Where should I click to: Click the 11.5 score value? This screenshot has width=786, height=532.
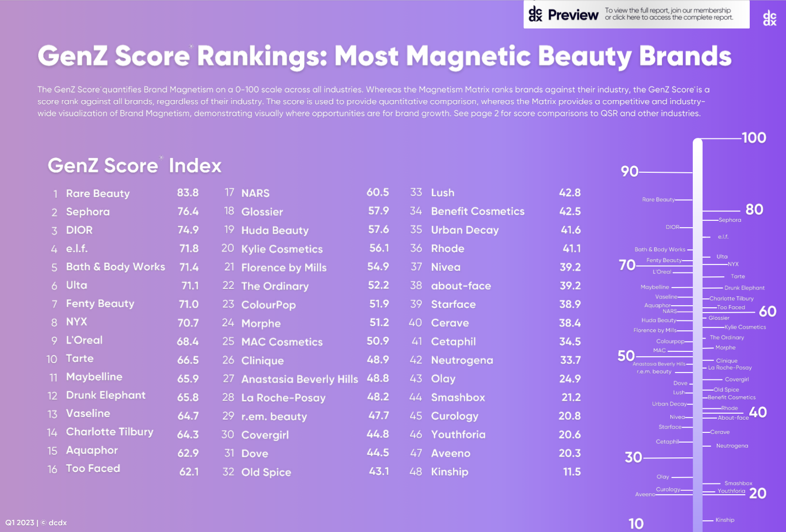tap(572, 472)
